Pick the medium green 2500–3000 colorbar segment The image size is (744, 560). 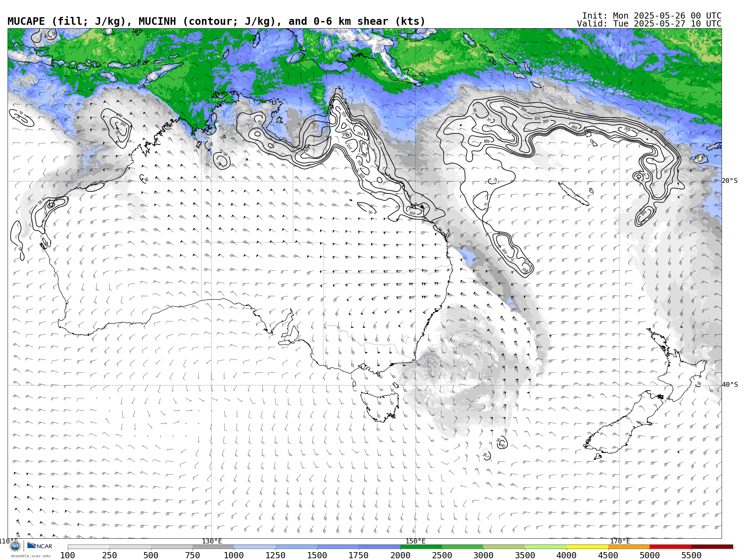[x=463, y=547]
